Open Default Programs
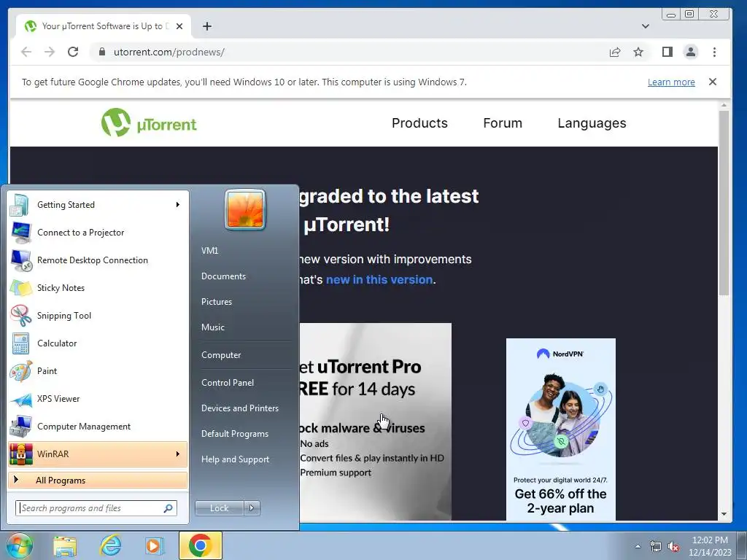This screenshot has width=747, height=560. coord(235,434)
